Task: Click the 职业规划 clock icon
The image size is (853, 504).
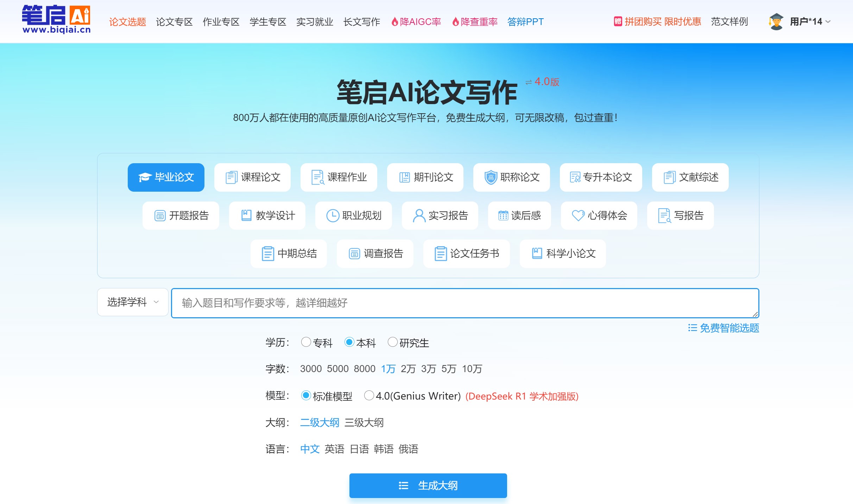Action: click(x=332, y=216)
